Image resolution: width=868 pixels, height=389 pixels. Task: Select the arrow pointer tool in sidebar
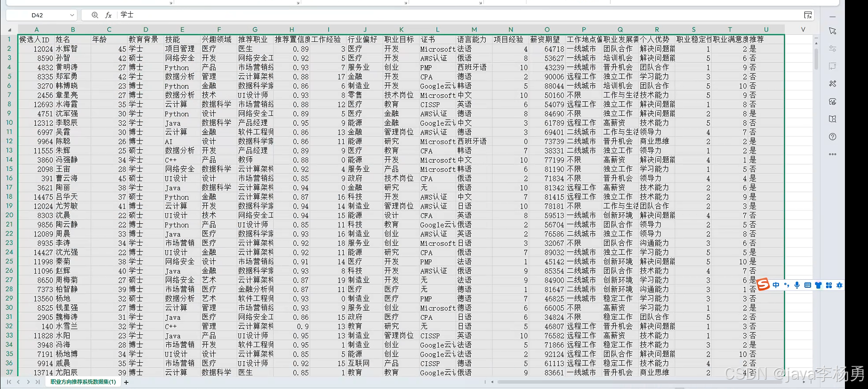tap(832, 31)
